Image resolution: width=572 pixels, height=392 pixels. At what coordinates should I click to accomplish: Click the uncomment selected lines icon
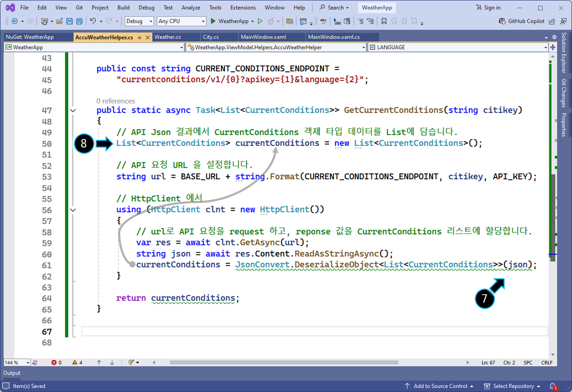[x=370, y=21]
